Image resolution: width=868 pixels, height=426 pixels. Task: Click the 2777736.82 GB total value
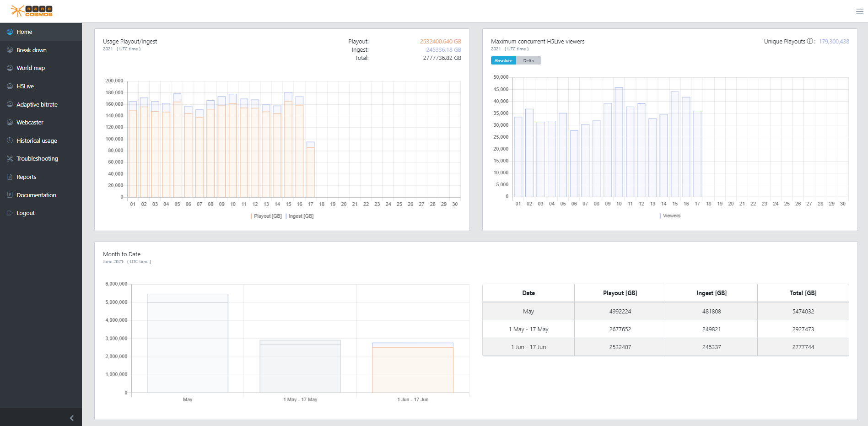[x=442, y=58]
